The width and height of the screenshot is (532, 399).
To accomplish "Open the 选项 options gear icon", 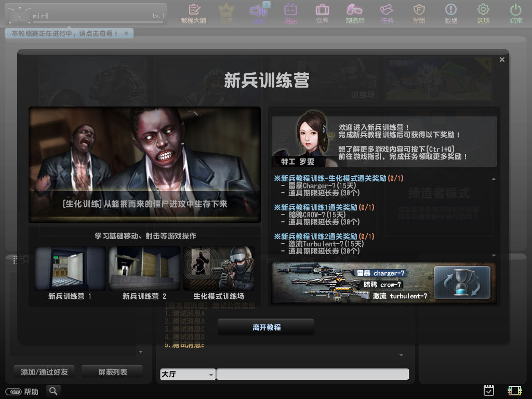I will 484,14.
